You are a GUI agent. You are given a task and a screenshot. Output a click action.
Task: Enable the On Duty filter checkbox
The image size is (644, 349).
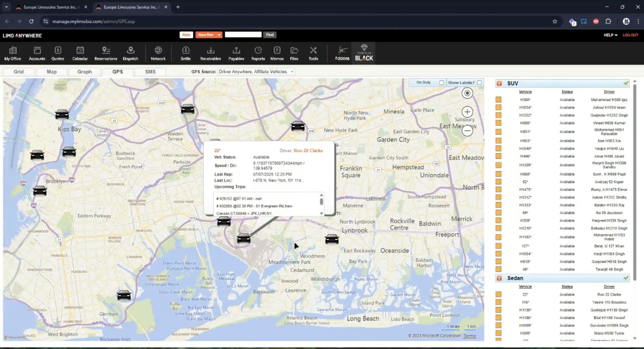(442, 82)
